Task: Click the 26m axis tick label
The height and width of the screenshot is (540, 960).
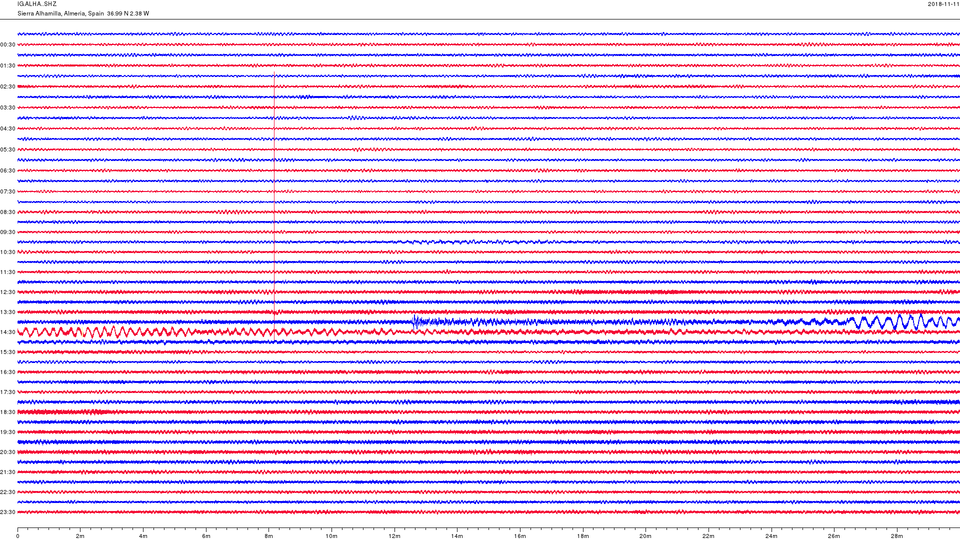Action: point(834,536)
